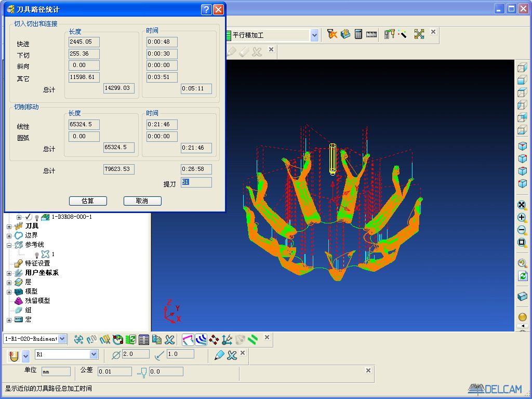Screen dimensions: 532x399
Task: Expand the 用户坐标系 tree node
Action: point(9,273)
